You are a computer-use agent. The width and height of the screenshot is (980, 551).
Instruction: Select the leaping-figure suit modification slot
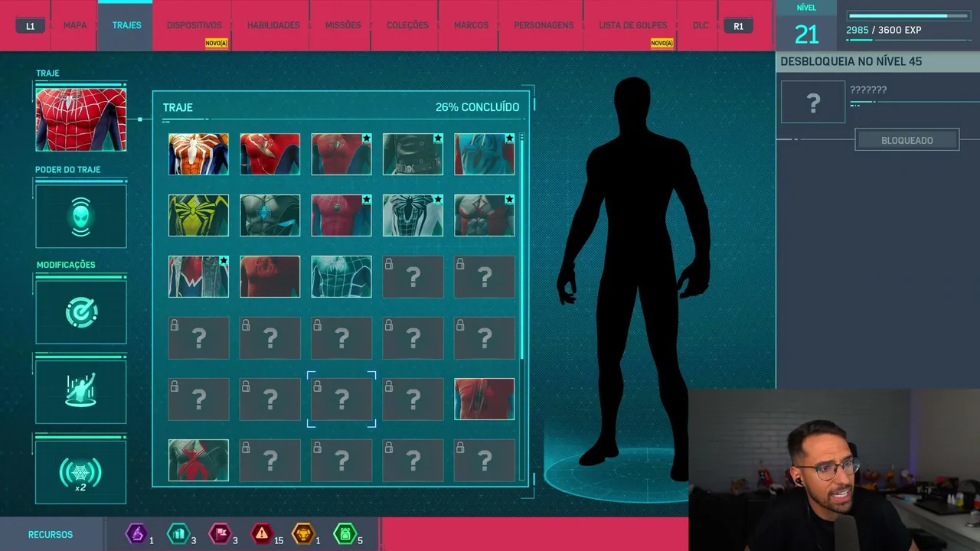[81, 391]
